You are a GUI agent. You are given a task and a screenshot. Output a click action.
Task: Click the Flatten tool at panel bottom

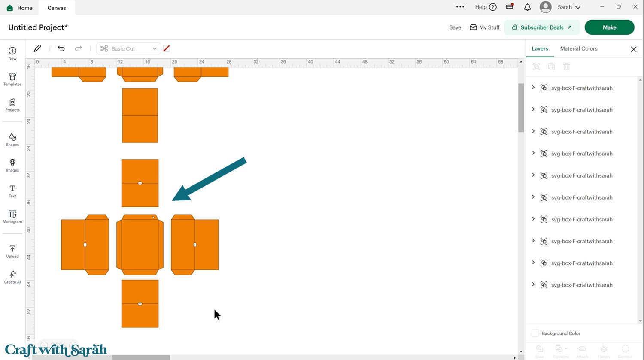[604, 351]
